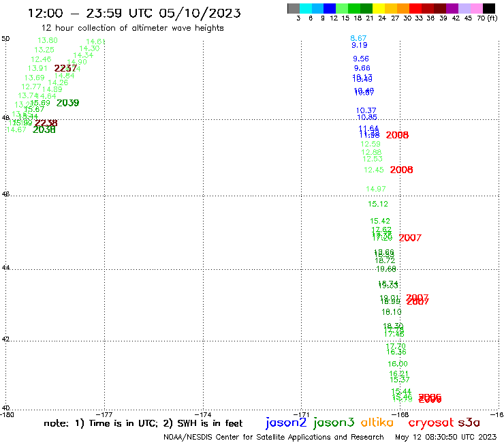
Task: Click the lavender swatch in the color scale
Action: [464, 8]
